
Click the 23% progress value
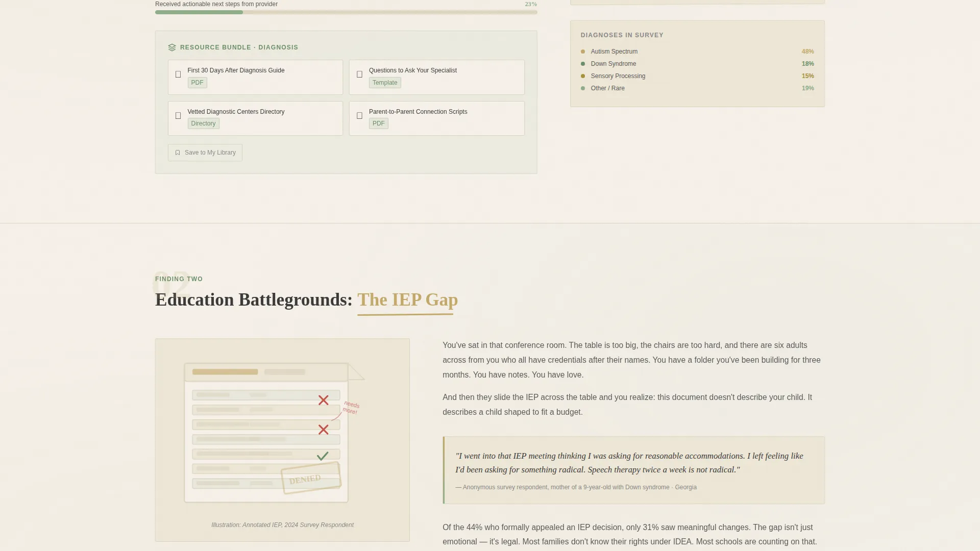(531, 4)
